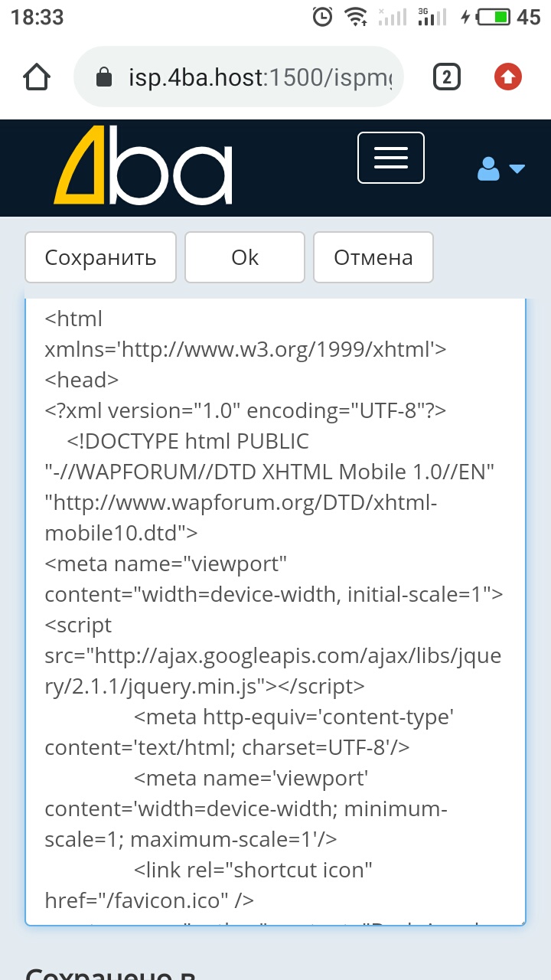This screenshot has height=980, width=551.
Task: Click the favicon.ico href line
Action: coord(149,900)
